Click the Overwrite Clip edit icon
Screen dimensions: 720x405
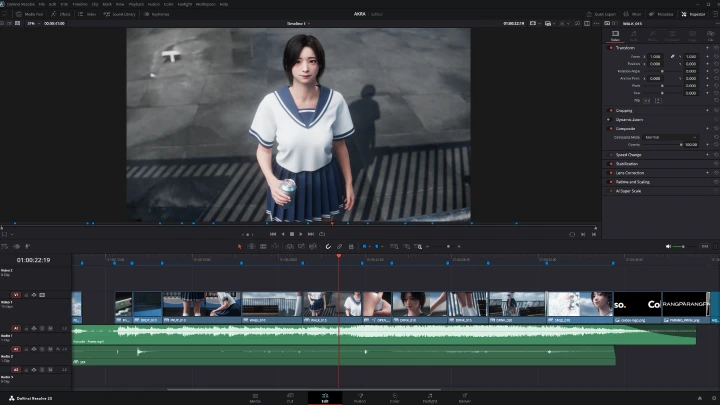pyautogui.click(x=301, y=247)
